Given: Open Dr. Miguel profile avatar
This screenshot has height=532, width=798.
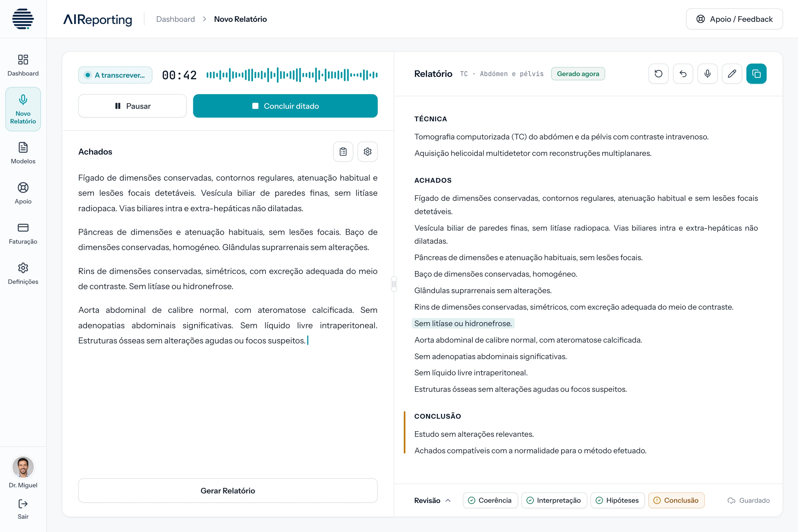Looking at the screenshot, I should [x=23, y=467].
